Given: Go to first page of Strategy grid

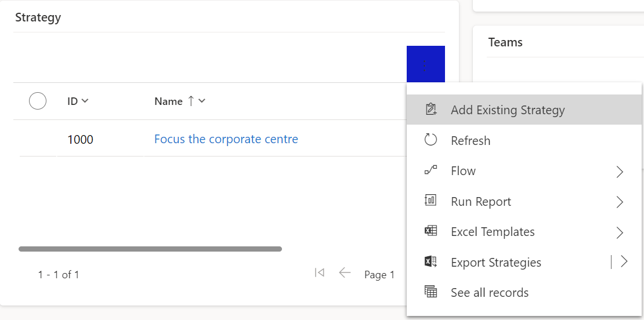Looking at the screenshot, I should pos(319,273).
